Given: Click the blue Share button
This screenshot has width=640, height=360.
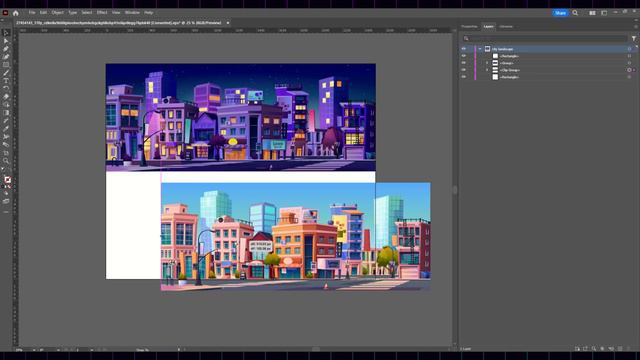Looking at the screenshot, I should tap(560, 13).
